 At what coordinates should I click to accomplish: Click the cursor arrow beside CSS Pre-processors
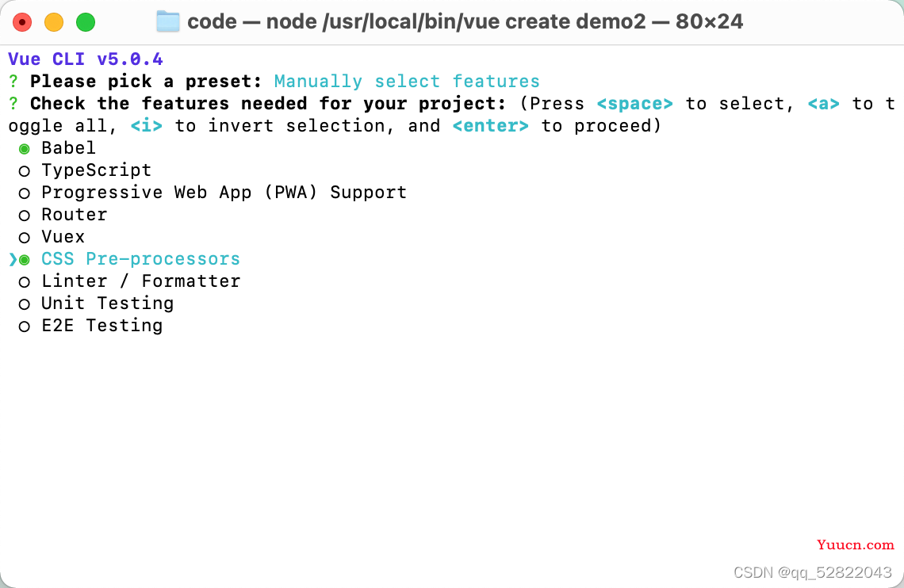pos(13,260)
